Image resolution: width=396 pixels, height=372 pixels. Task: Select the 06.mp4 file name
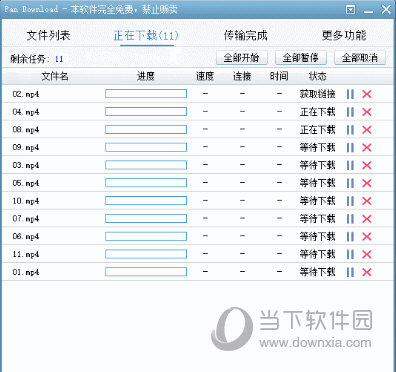(26, 237)
